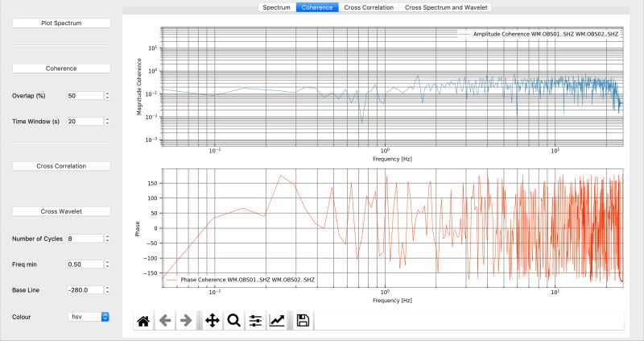Click the Phase Coherence legend entry
This screenshot has width=644, height=341.
pos(240,280)
